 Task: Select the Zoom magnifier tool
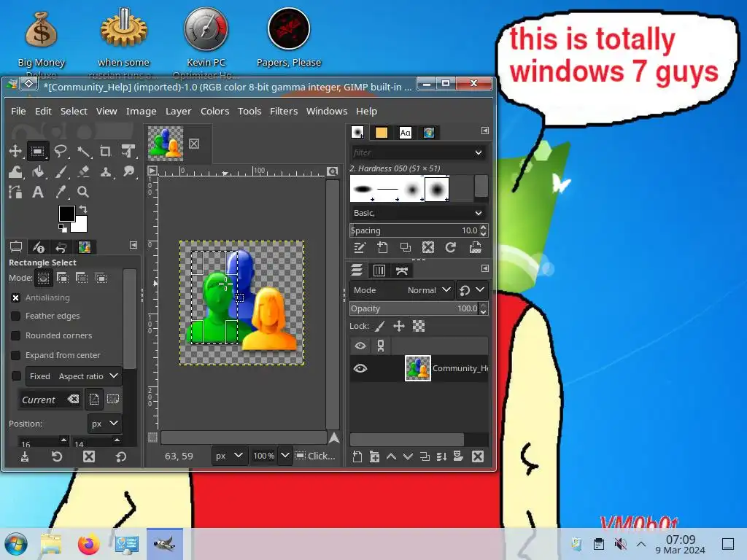click(x=83, y=192)
